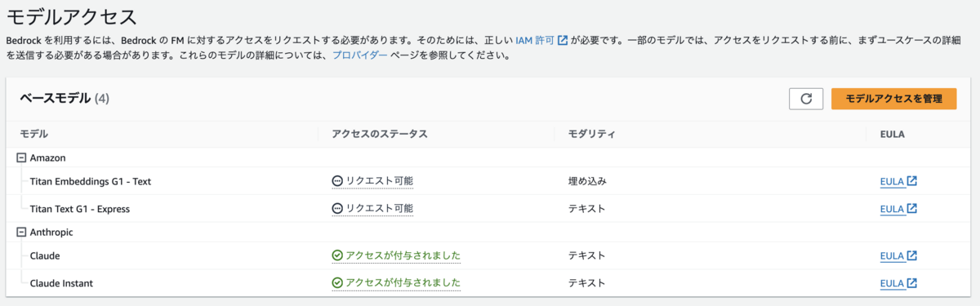Click the モデル column header
This screenshot has height=306, width=980.
[33, 134]
